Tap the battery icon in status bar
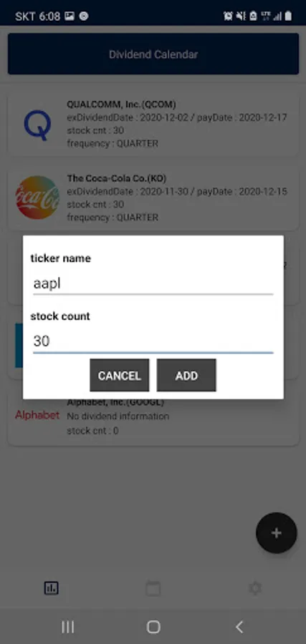This screenshot has width=306, height=644. (288, 16)
